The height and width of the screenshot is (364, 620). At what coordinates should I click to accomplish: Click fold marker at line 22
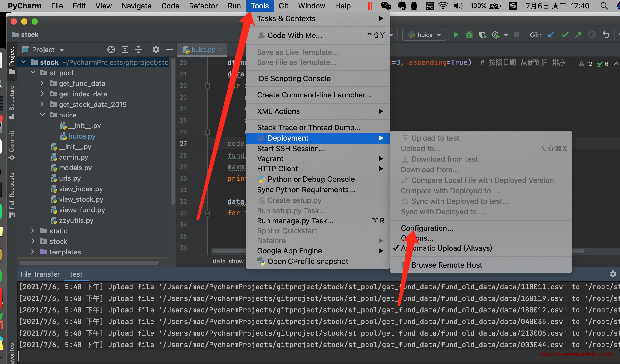(207, 86)
